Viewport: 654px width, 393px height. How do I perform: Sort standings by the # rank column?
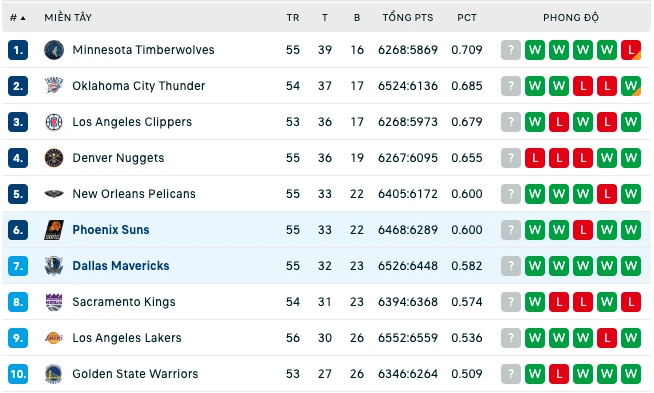18,18
